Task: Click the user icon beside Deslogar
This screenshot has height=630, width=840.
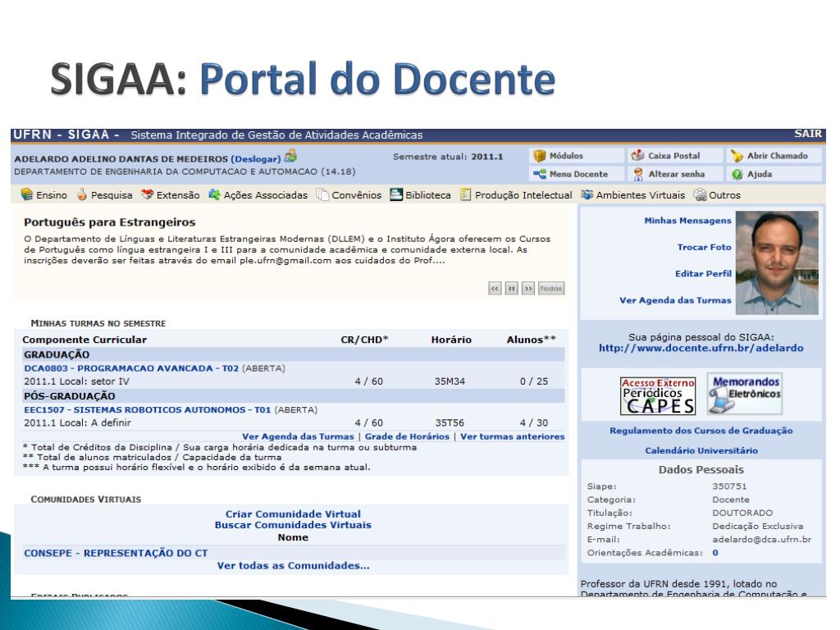Action: click(x=291, y=156)
